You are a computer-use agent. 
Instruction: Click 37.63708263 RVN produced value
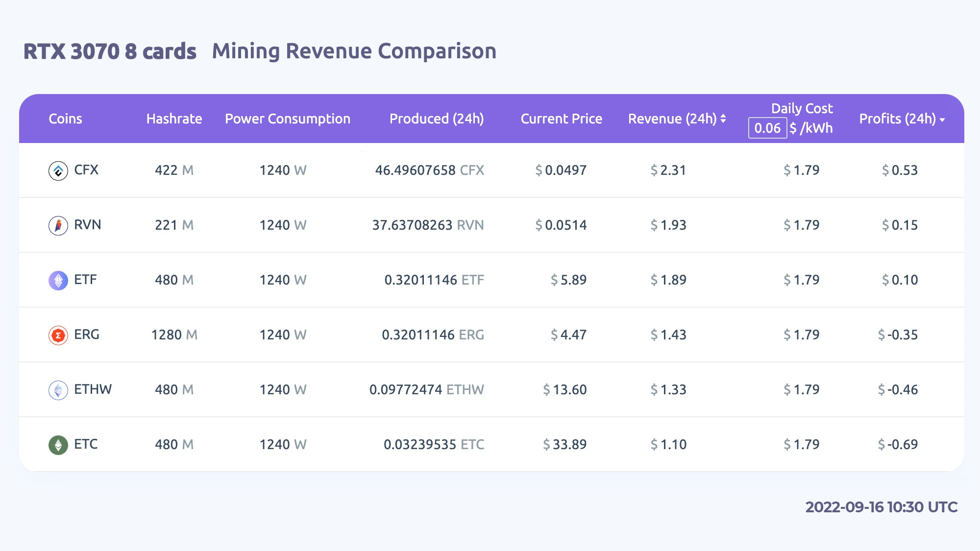[428, 225]
